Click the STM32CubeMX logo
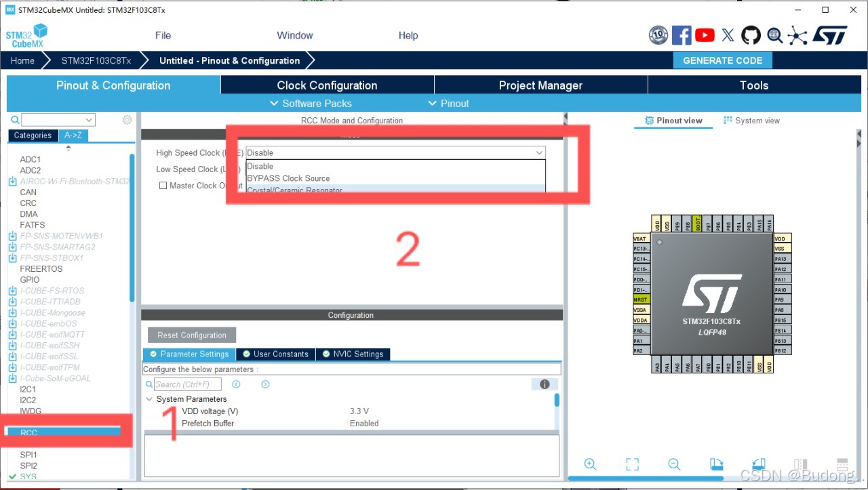 click(27, 36)
